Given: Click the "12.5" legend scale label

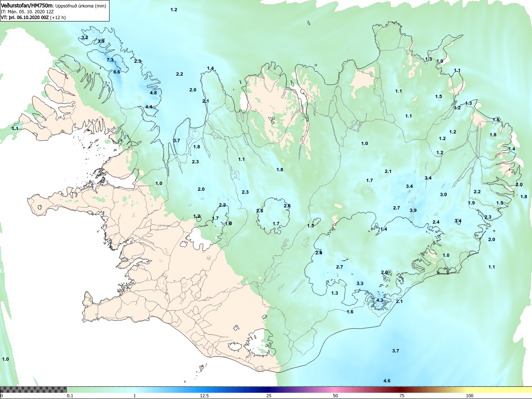Looking at the screenshot, I should click(x=204, y=396).
